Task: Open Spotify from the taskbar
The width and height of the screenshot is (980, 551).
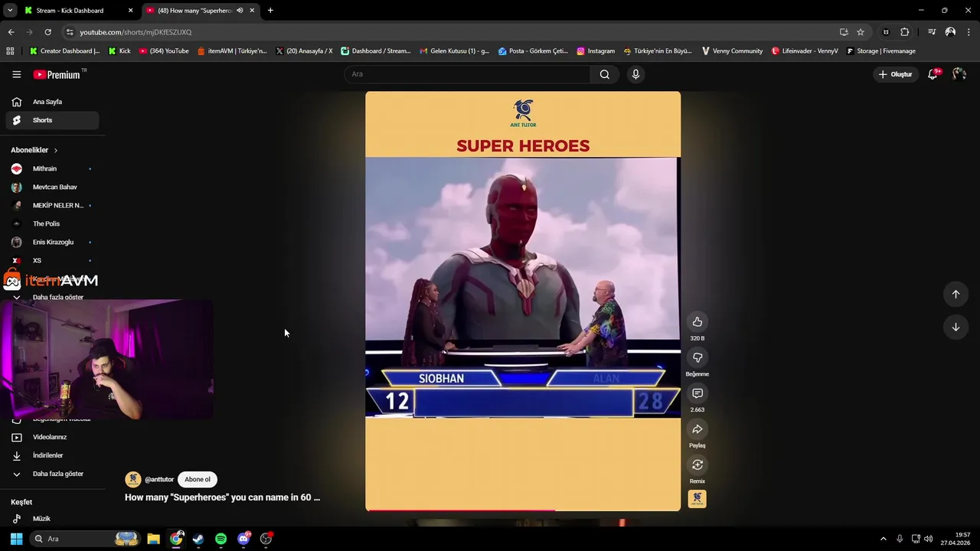Action: coord(220,539)
